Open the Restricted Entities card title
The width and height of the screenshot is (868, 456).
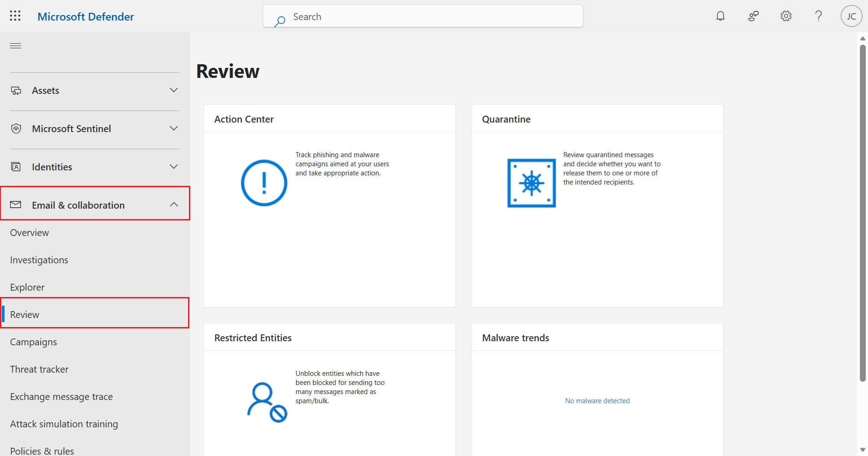point(253,338)
